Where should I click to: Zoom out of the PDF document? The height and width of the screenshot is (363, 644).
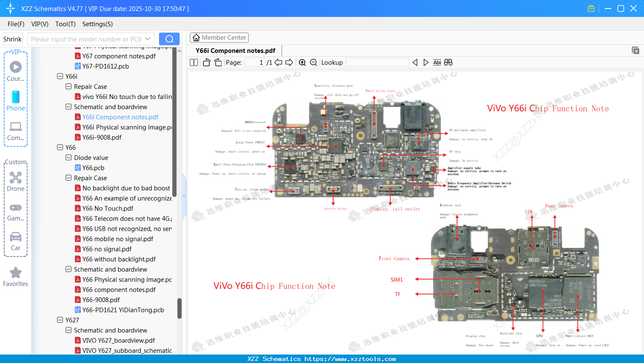[313, 62]
